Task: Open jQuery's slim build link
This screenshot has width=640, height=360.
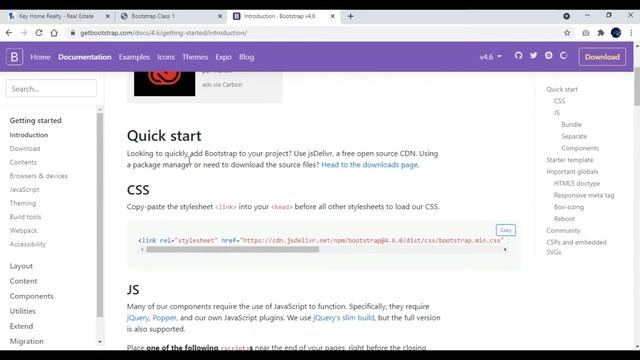Action: [343, 318]
